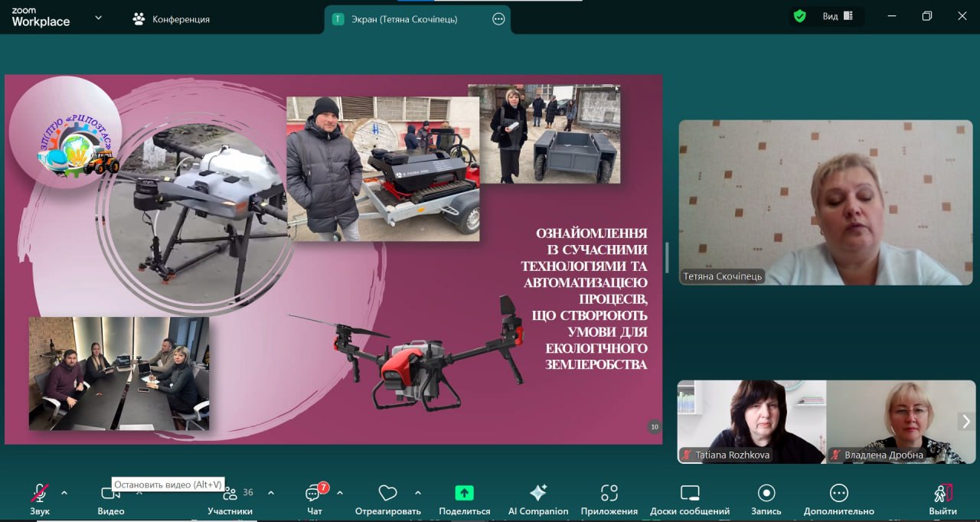
Task: Expand the Участники options arrow
Action: (x=271, y=492)
